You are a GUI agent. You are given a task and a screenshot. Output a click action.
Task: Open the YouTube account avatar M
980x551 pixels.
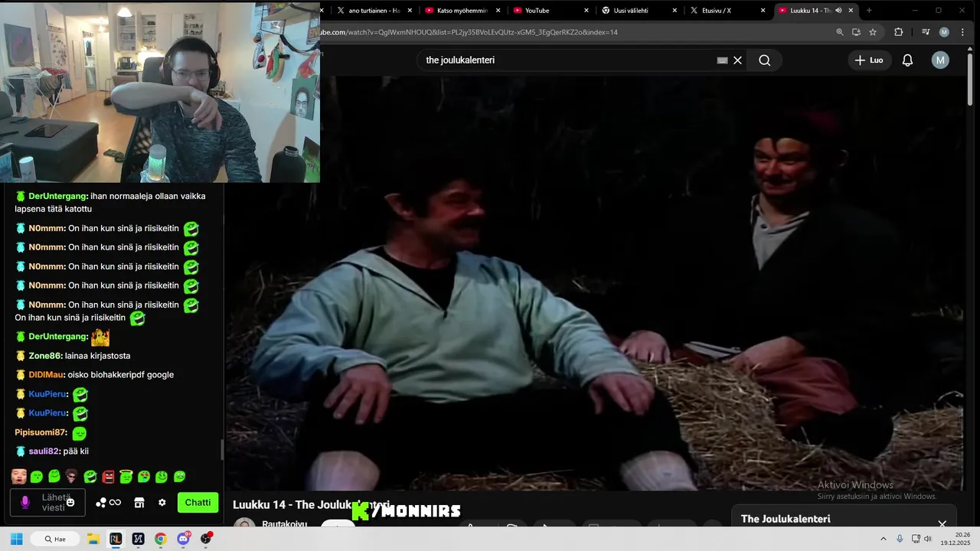tap(940, 60)
